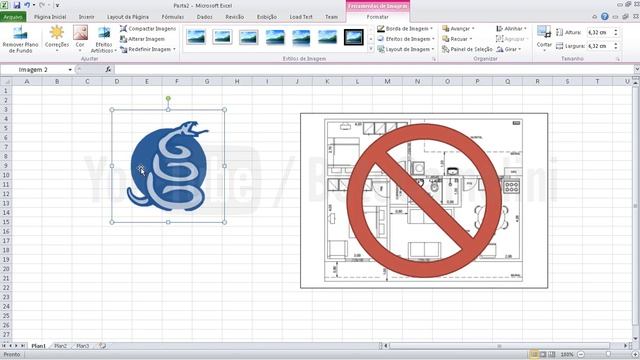The height and width of the screenshot is (360, 640).
Task: Switch to Dados tab
Action: (204, 17)
